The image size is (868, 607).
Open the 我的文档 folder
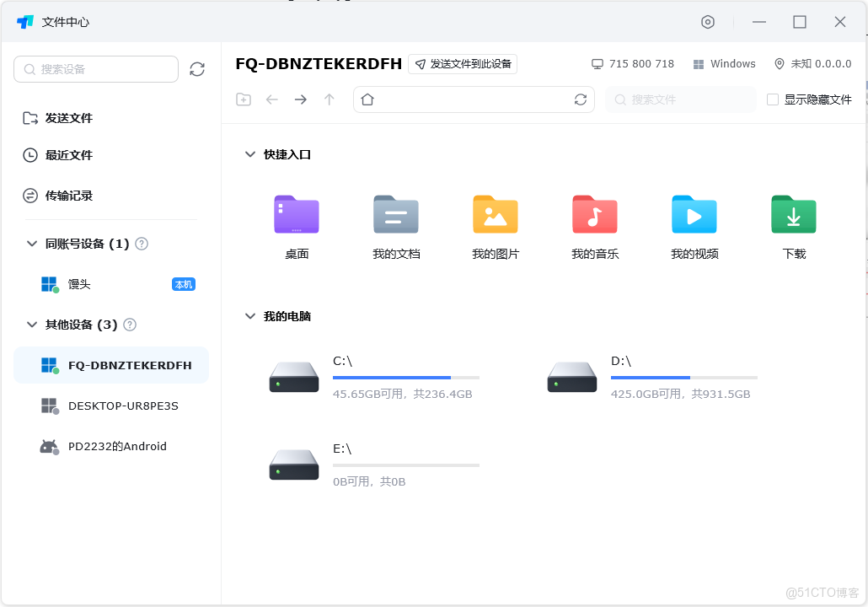tap(395, 223)
